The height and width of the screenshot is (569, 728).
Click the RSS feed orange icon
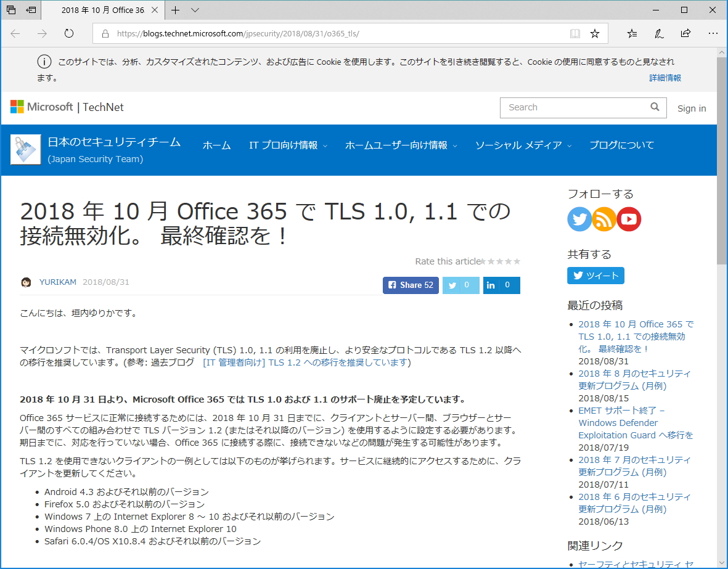point(604,219)
